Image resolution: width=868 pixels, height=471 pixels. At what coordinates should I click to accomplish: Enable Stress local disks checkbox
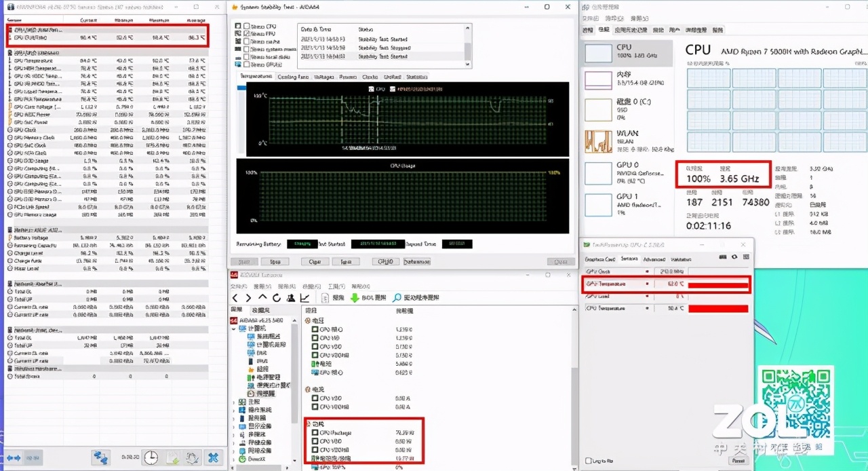click(246, 57)
